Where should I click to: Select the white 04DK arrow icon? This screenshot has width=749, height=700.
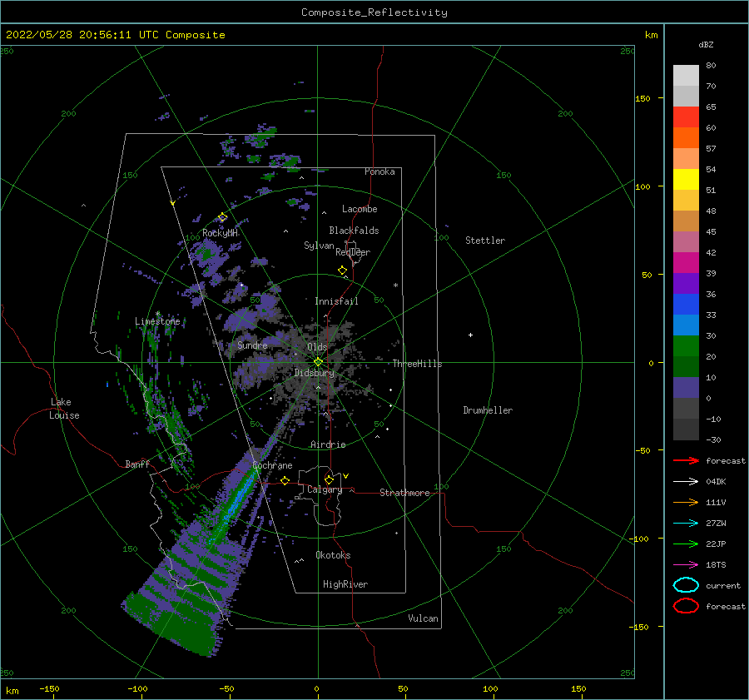(686, 482)
